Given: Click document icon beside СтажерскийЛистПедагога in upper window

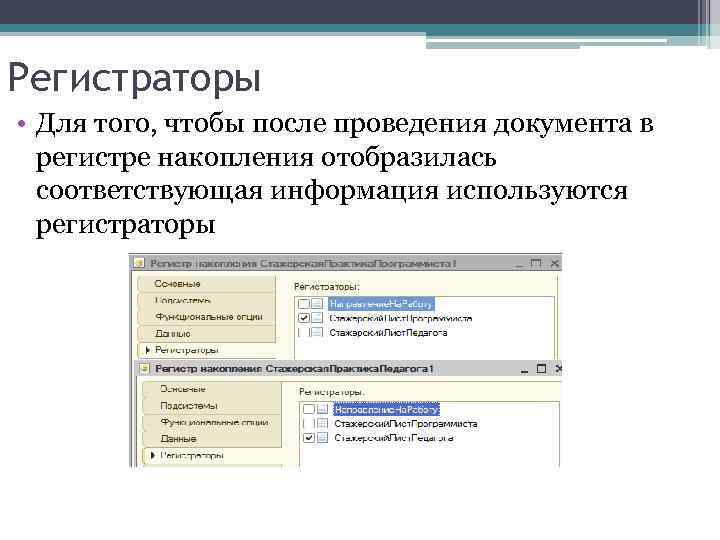Looking at the screenshot, I should pyautogui.click(x=317, y=332).
